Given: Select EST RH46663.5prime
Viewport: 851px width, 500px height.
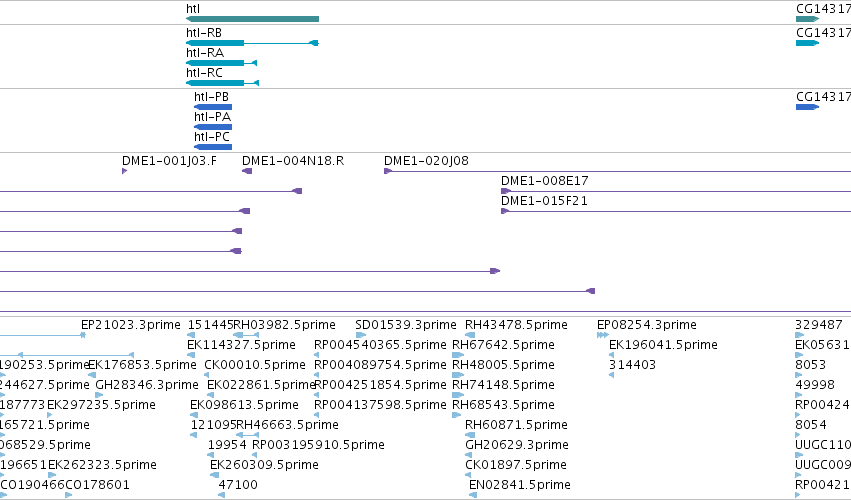Looking at the screenshot, I should tap(288, 425).
